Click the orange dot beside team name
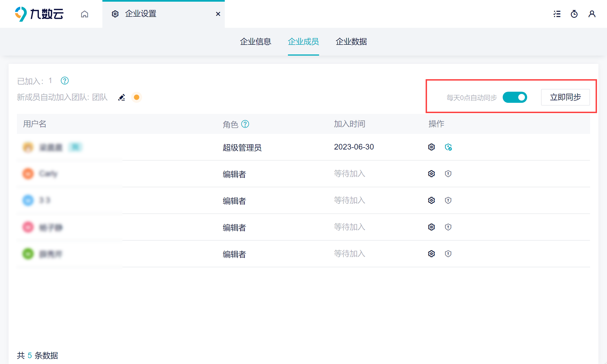 click(136, 97)
